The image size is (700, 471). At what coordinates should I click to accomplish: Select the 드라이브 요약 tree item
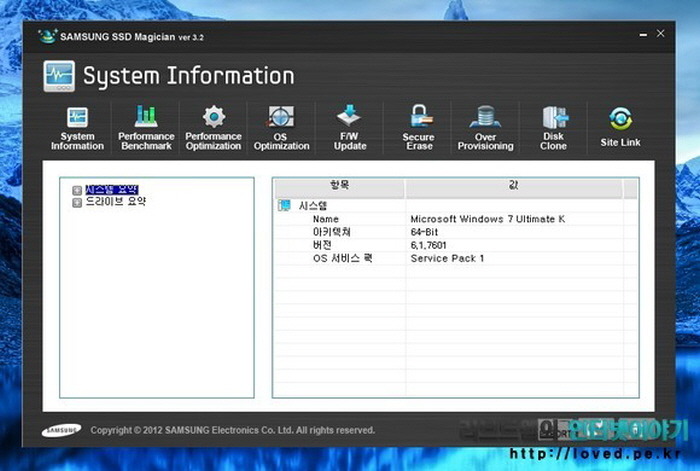[x=116, y=201]
